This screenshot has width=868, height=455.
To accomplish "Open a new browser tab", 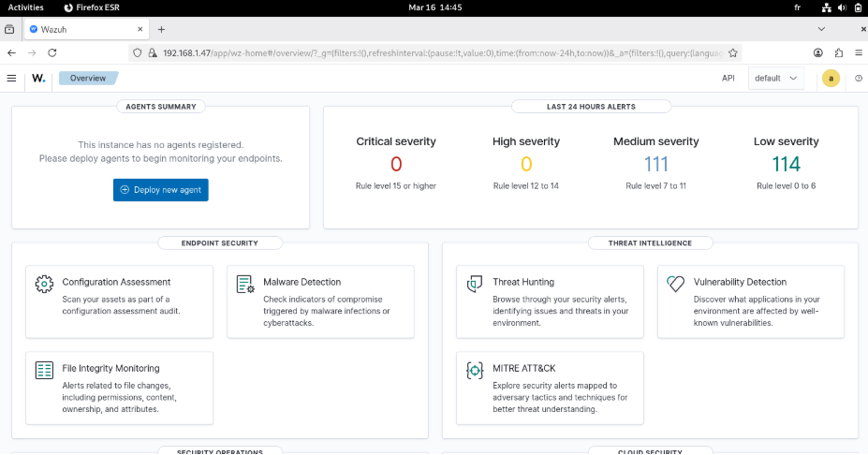I will click(x=161, y=29).
